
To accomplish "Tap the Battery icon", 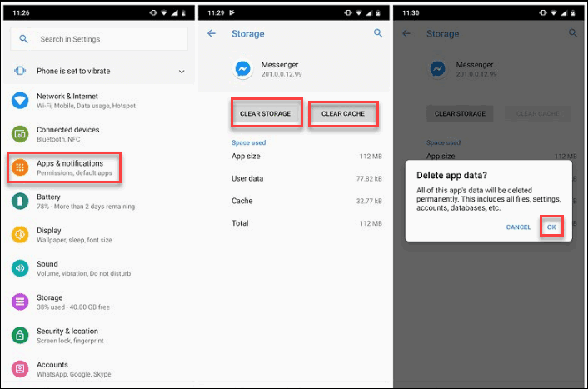I will 20,201.
